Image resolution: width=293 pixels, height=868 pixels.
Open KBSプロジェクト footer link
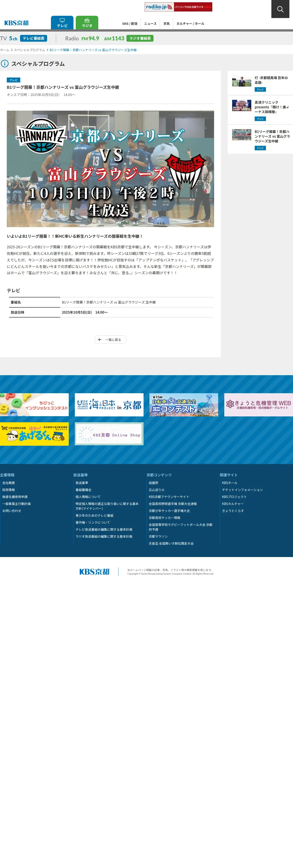pos(234,497)
